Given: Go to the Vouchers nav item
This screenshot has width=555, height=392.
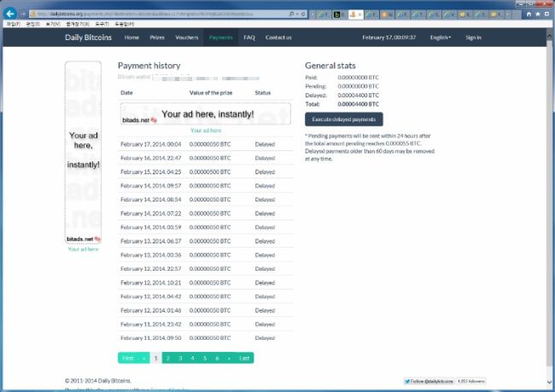Looking at the screenshot, I should (x=187, y=38).
